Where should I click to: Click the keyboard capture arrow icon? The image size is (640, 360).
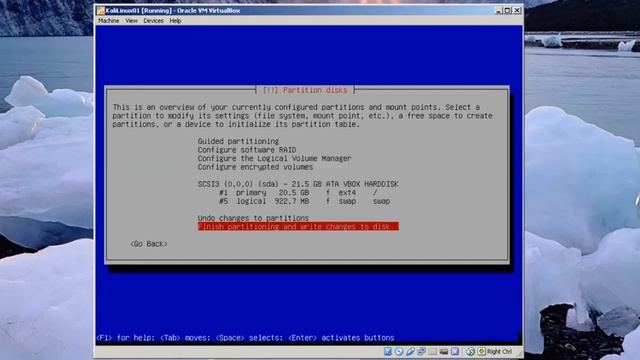[x=482, y=351]
